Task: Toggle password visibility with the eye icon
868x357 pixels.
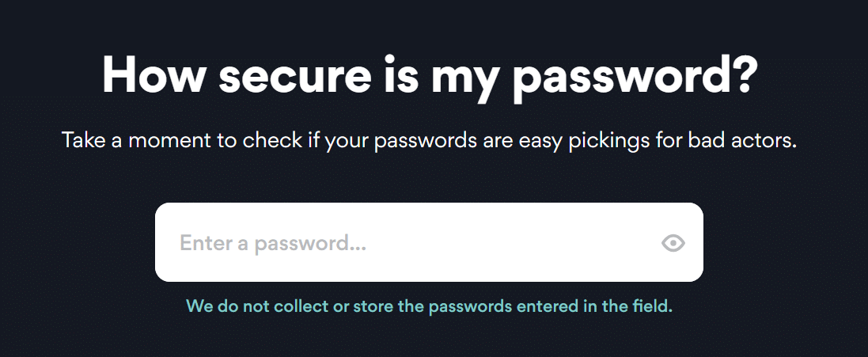Action: point(673,243)
